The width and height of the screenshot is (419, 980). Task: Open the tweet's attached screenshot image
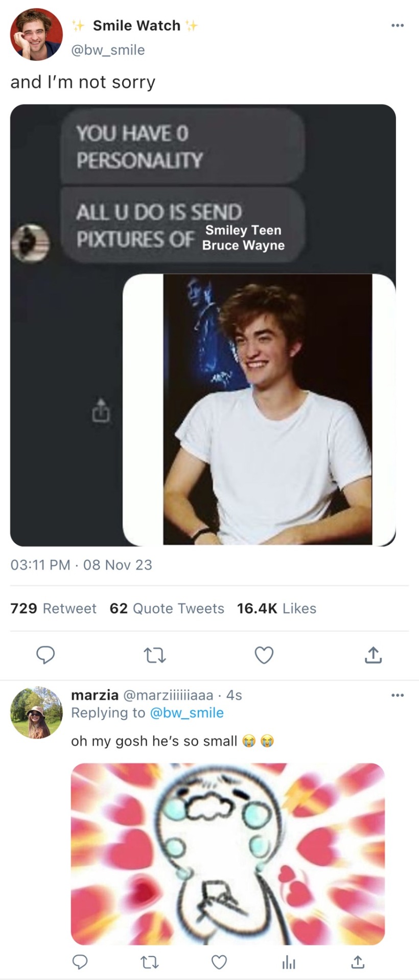tap(203, 325)
